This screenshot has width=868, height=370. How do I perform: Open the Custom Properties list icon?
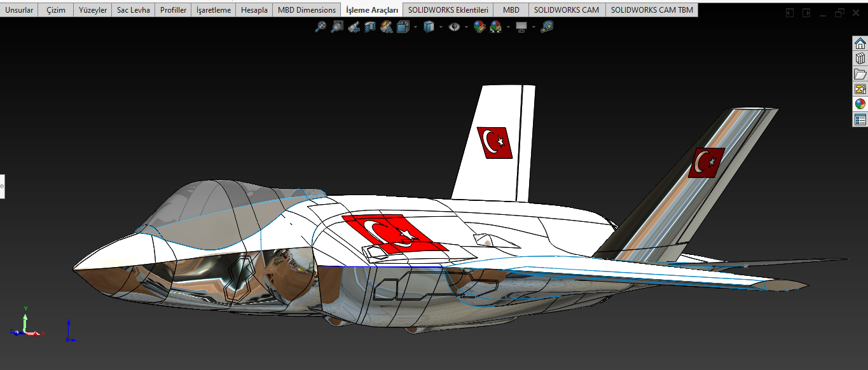click(860, 120)
